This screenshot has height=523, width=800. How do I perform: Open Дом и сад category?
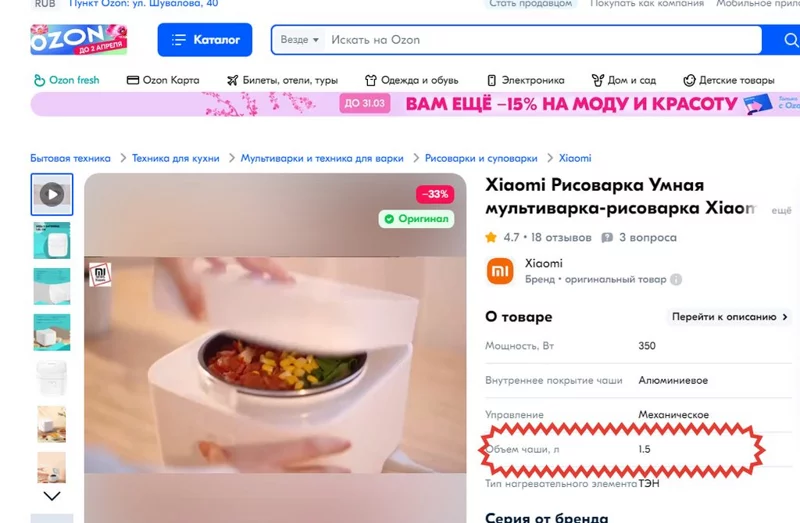tap(623, 80)
